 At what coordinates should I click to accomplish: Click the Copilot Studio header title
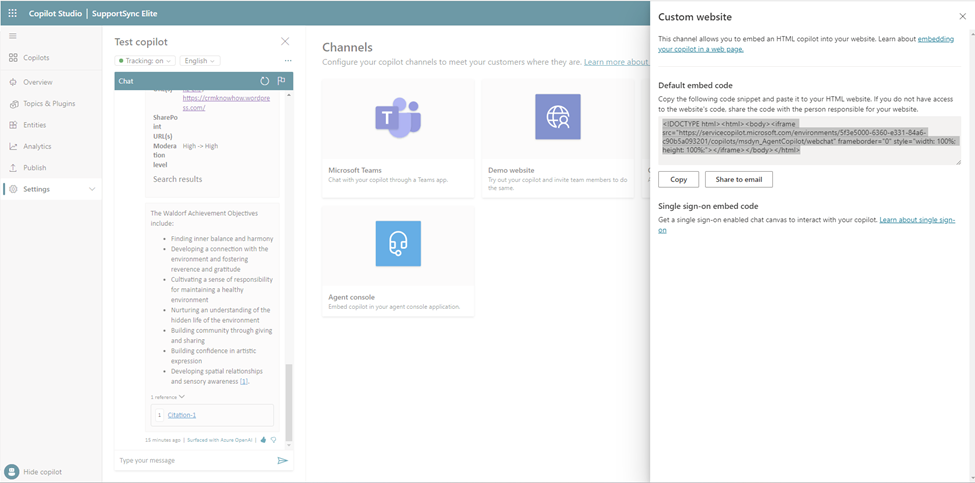tap(55, 13)
